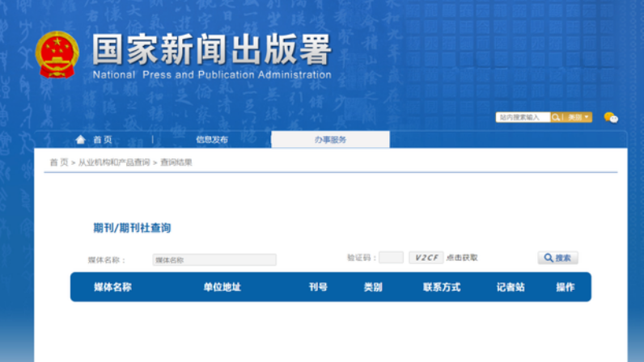Click the 验证码 captcha input box

[x=391, y=258]
